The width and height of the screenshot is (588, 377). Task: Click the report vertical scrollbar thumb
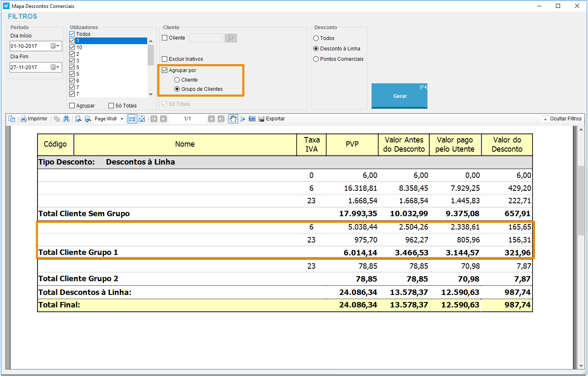click(581, 200)
